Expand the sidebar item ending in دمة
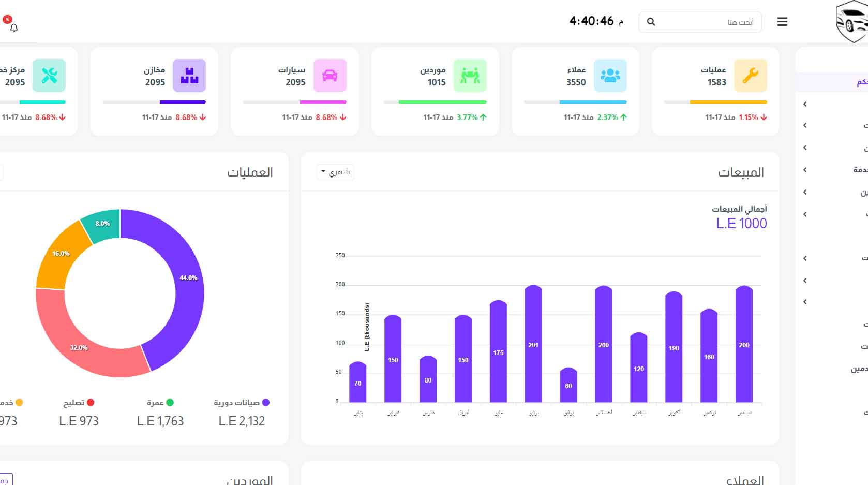This screenshot has height=485, width=868. click(x=805, y=170)
